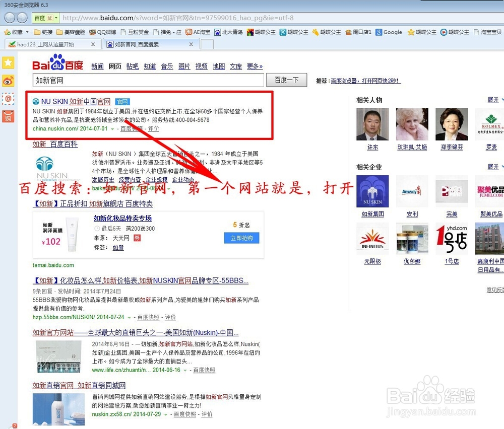
Task: Open NU SKIN 如新中国官网 result link
Action: (x=76, y=102)
